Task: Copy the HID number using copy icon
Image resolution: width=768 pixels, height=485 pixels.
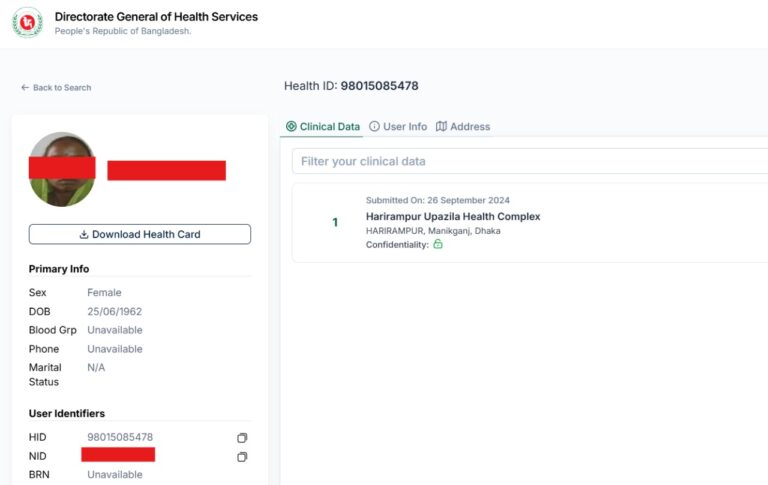Action: pos(242,438)
